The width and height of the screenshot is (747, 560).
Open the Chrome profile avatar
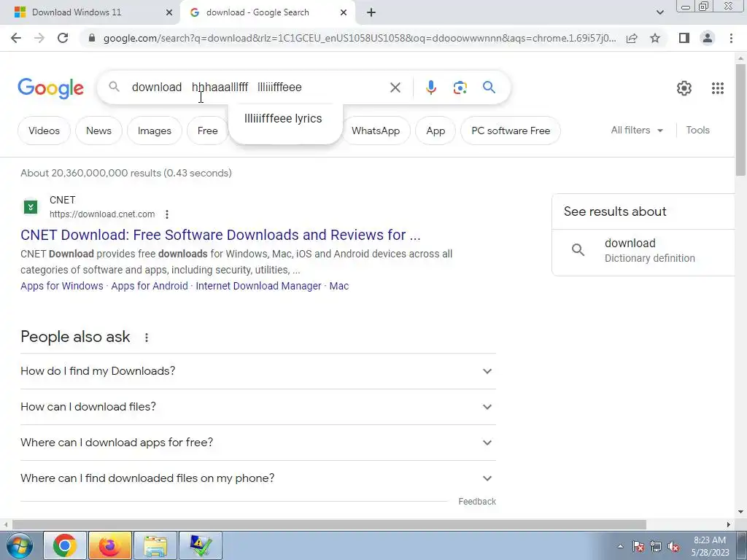click(708, 38)
